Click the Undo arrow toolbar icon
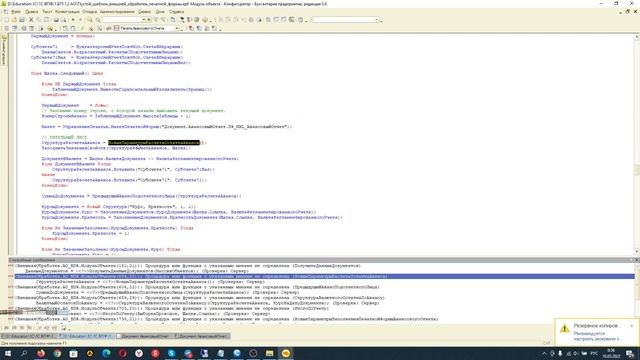 (73, 20)
